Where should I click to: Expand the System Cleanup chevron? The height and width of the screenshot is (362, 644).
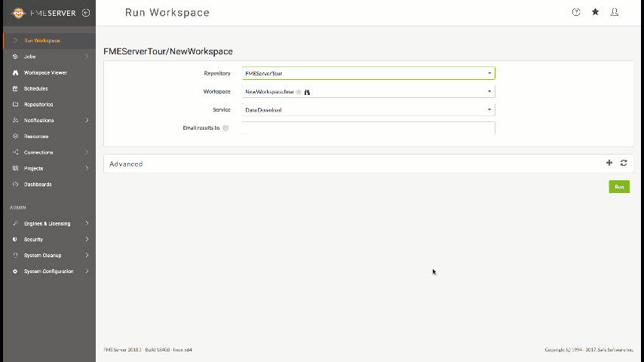point(87,255)
